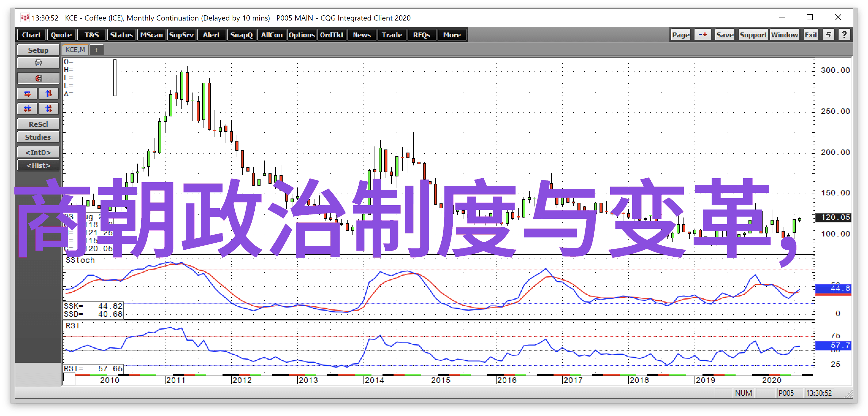Expand the Hist panel
Viewport: 868px width, 416px height.
pyautogui.click(x=38, y=165)
